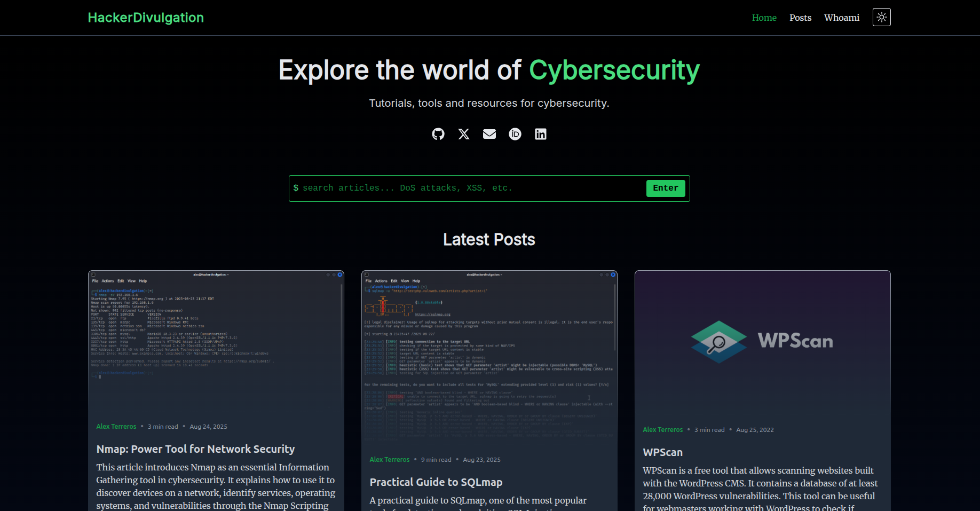The height and width of the screenshot is (511, 980).
Task: Open the Whoami nav page
Action: (841, 18)
